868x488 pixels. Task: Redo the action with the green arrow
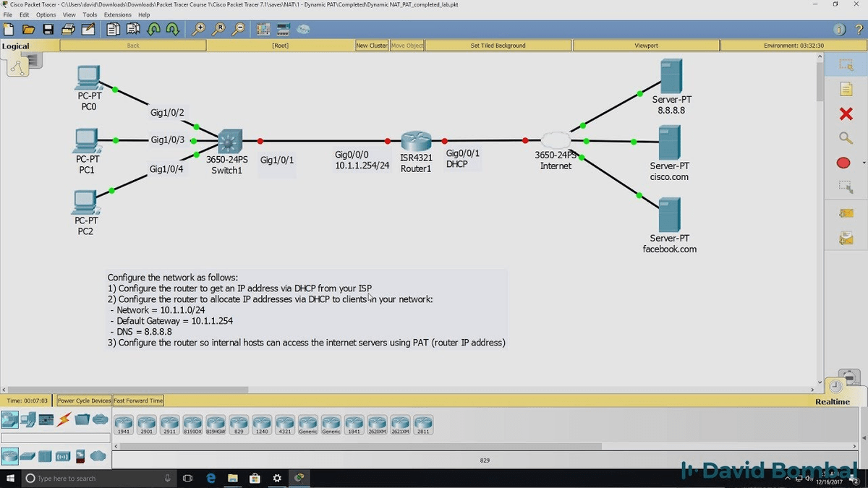pyautogui.click(x=172, y=30)
